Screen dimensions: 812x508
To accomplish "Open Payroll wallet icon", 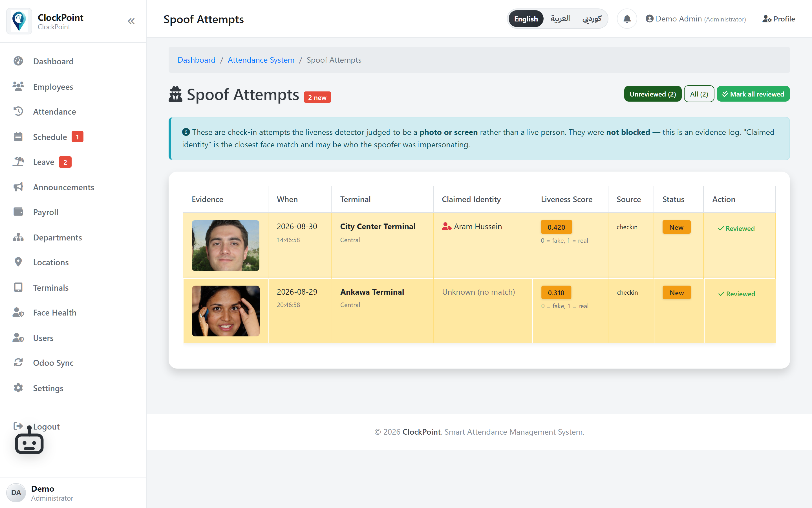I will 18,212.
